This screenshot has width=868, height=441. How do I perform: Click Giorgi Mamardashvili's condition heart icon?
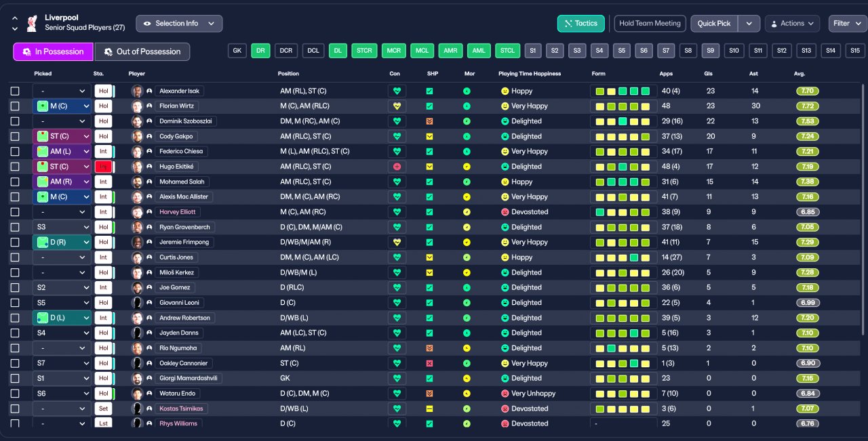tap(397, 378)
